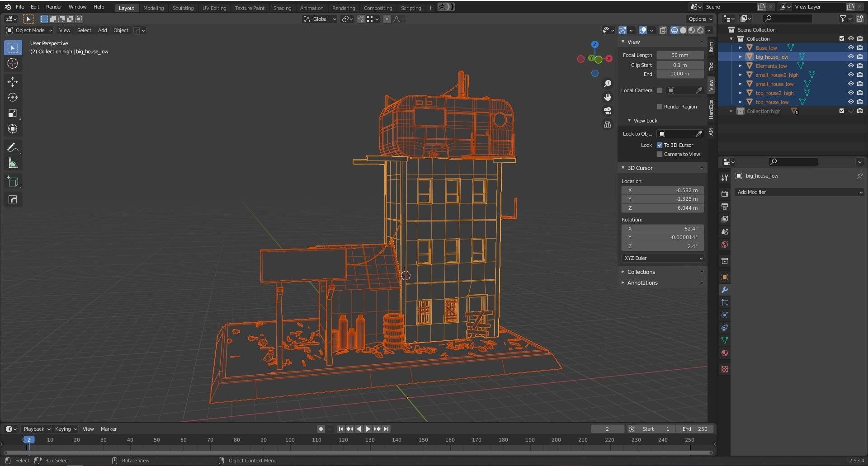Image resolution: width=868 pixels, height=466 pixels.
Task: Enable Render Region checkbox
Action: pyautogui.click(x=660, y=107)
